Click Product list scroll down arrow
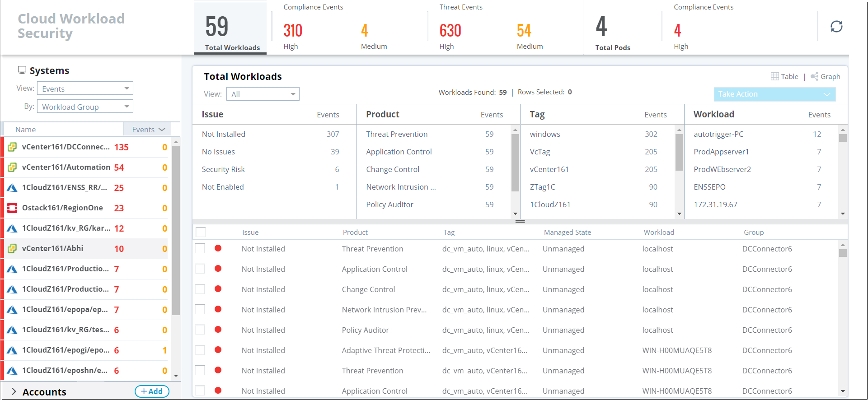868x400 pixels. point(515,214)
